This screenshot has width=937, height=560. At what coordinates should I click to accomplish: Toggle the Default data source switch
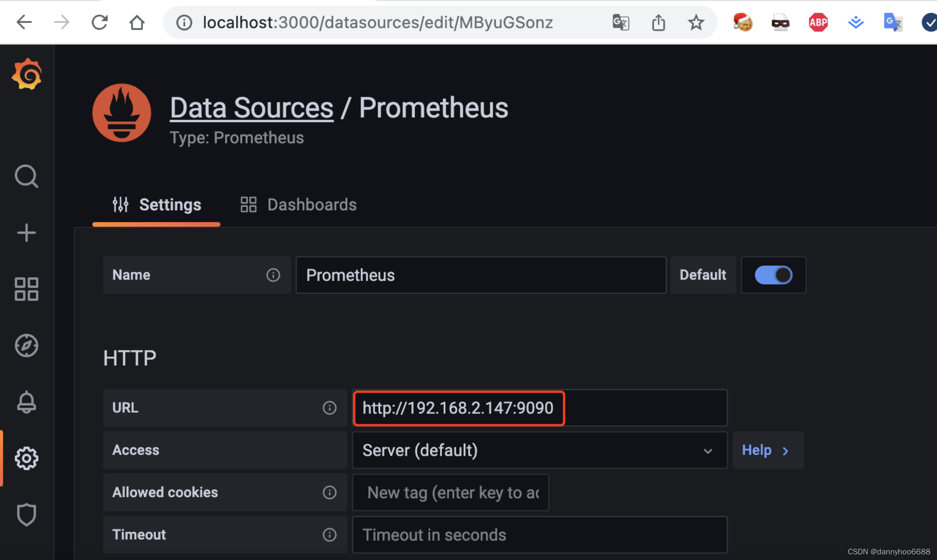click(x=773, y=275)
